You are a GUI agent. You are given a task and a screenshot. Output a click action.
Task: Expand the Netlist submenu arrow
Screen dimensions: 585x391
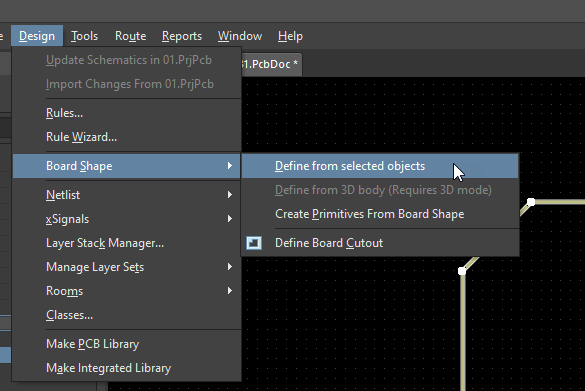tap(230, 195)
